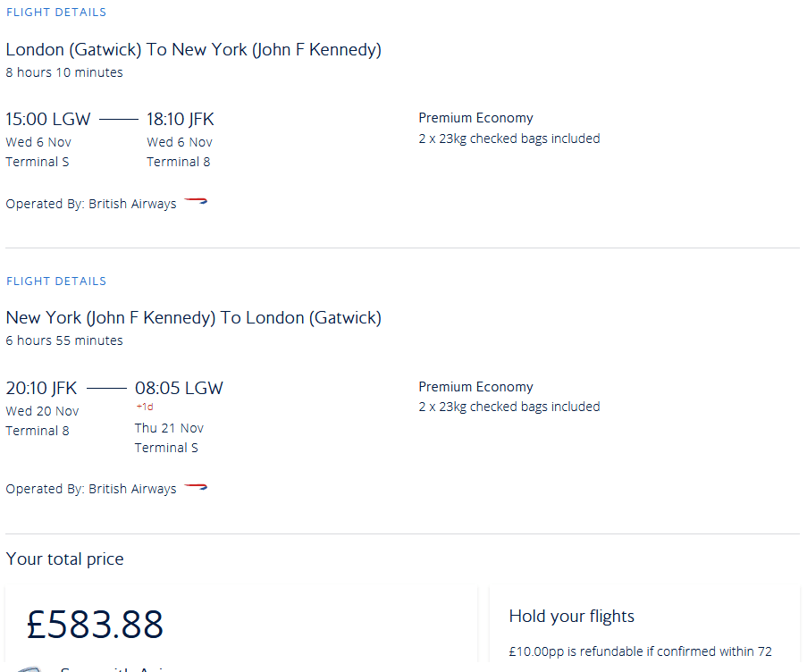Viewport: 807px width, 672px height.
Task: Click the 08:05 LGW arrival time
Action: 179,388
